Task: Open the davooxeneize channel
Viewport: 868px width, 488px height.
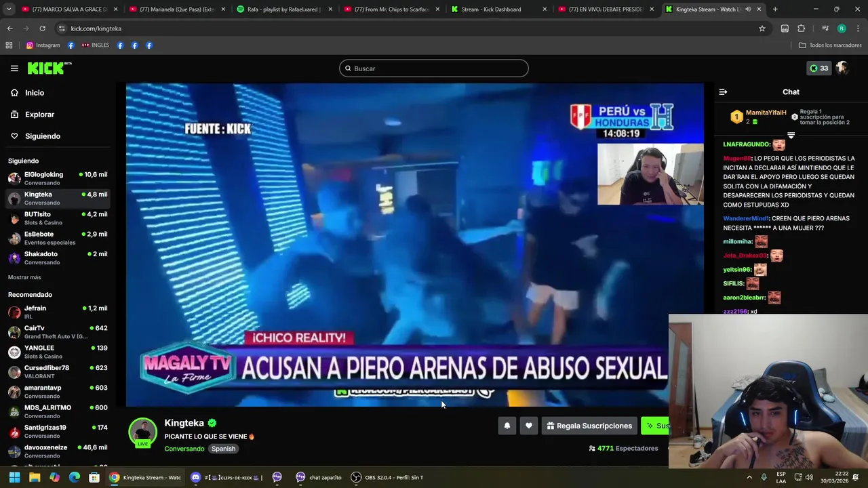Action: (58, 451)
